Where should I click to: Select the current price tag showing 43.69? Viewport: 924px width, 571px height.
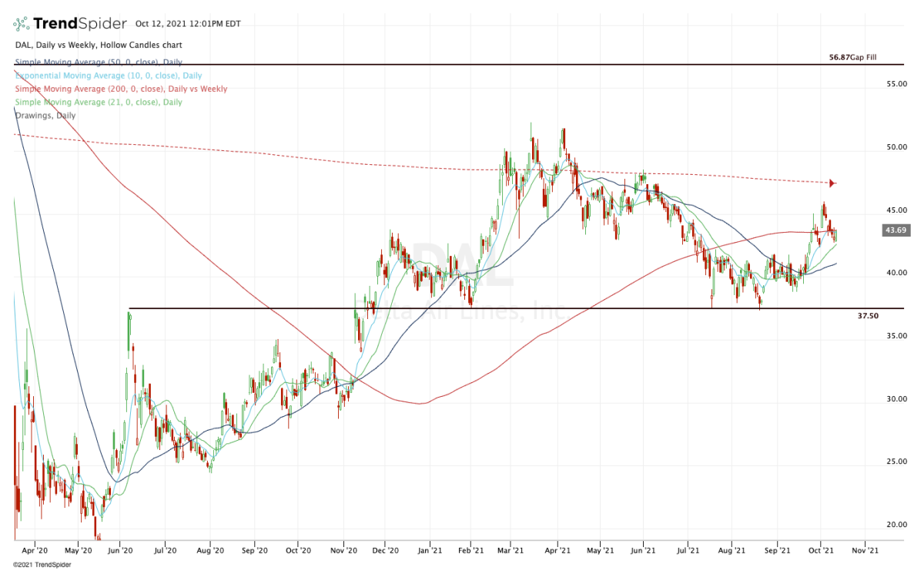pyautogui.click(x=896, y=230)
